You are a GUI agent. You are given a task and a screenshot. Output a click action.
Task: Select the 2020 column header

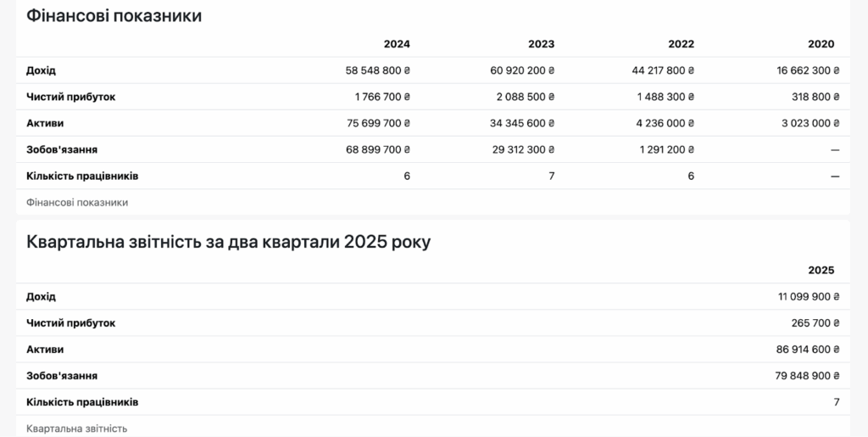point(821,44)
